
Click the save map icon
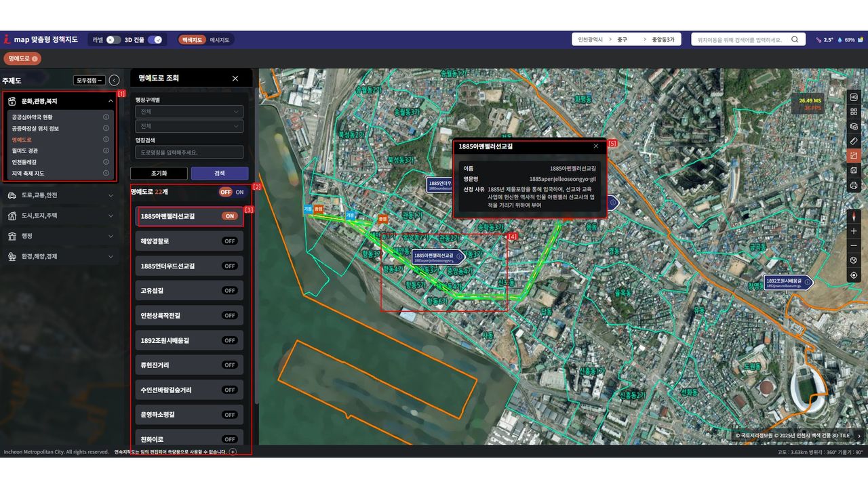(854, 170)
